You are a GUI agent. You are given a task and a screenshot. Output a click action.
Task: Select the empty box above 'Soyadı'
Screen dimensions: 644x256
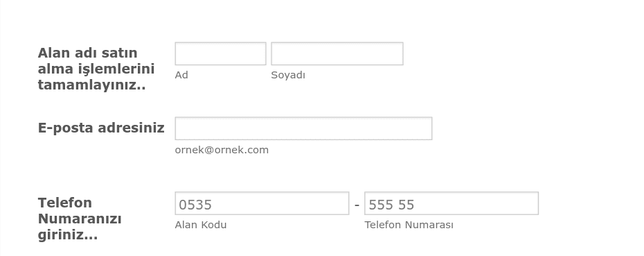[x=337, y=53]
